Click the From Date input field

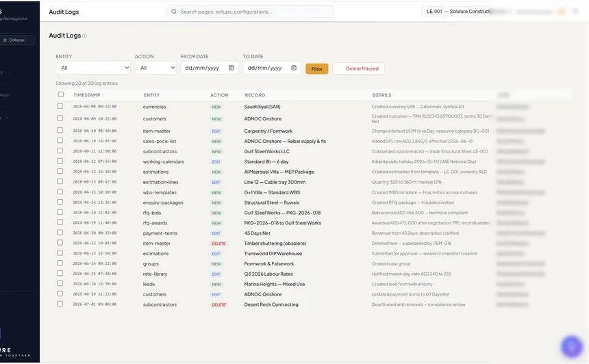click(x=210, y=68)
